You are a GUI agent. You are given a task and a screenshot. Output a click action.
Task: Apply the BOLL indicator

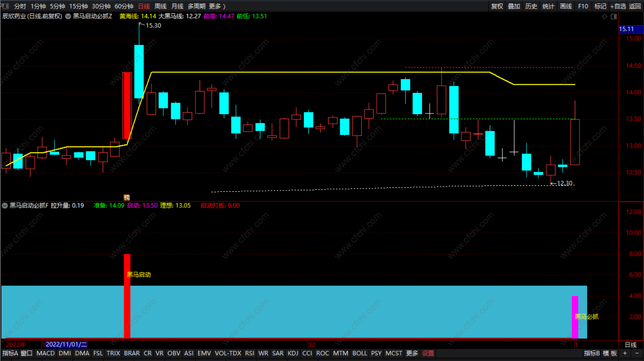click(359, 353)
